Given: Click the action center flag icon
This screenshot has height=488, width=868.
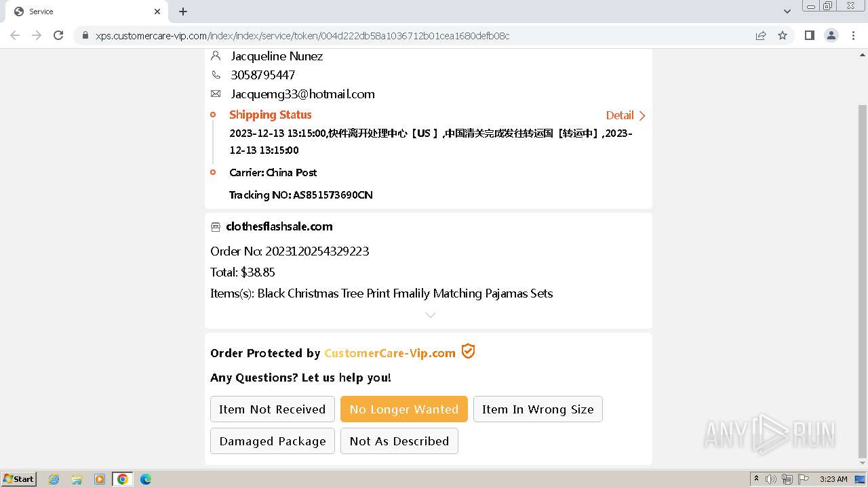Looking at the screenshot, I should 804,479.
